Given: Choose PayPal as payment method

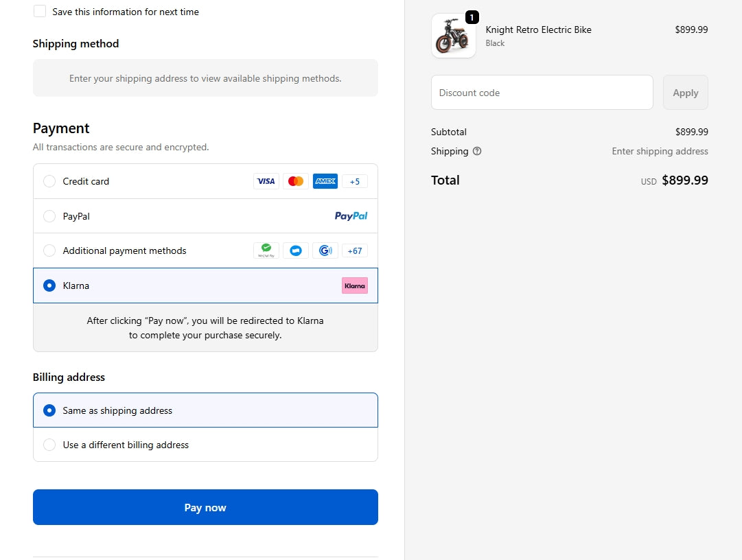Looking at the screenshot, I should (x=49, y=216).
